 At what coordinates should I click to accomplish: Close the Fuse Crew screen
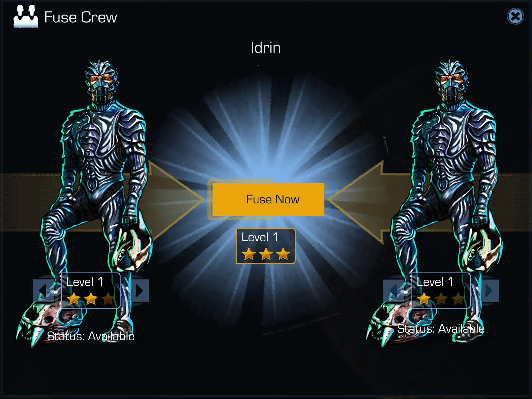(x=515, y=17)
